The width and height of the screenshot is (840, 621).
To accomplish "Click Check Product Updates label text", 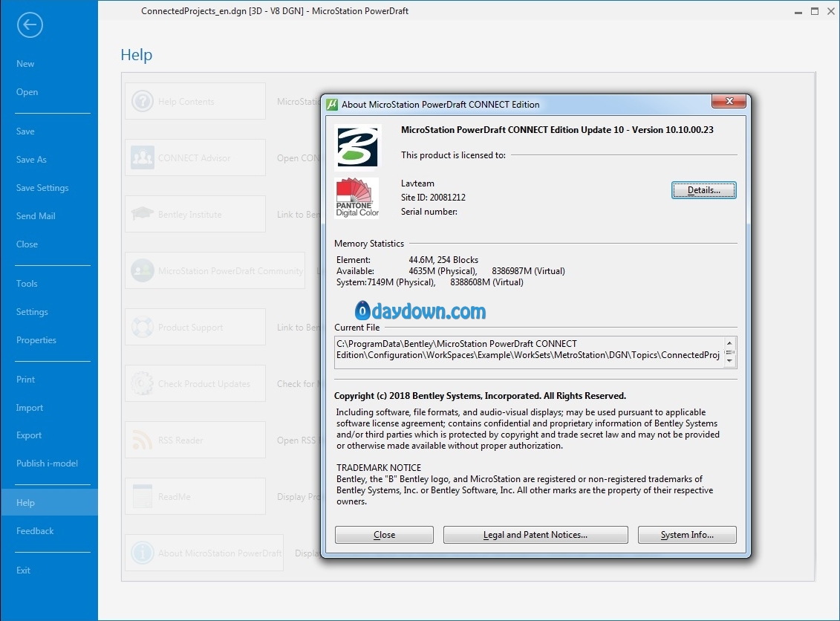I will pos(204,384).
